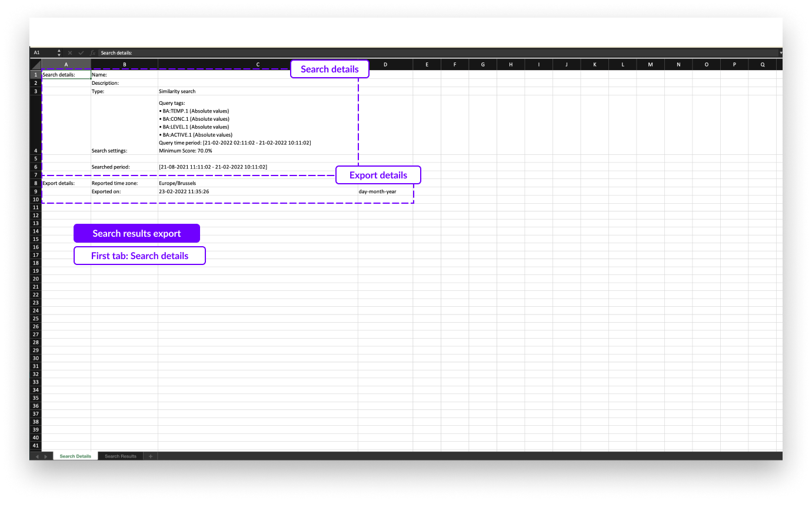
Task: Click the select-all corner triangle
Action: pyautogui.click(x=36, y=64)
